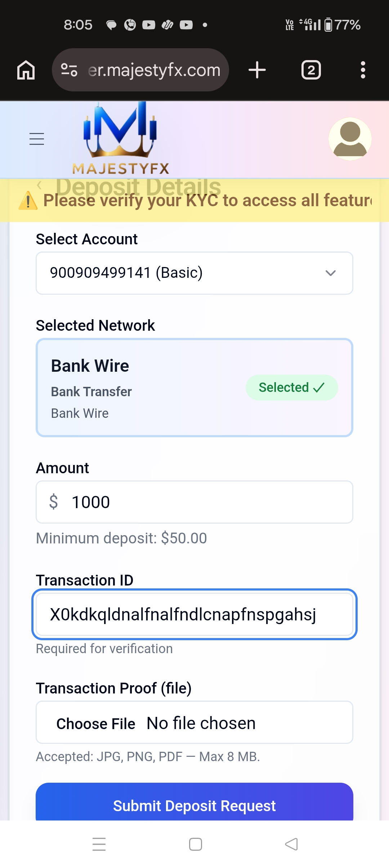389x868 pixels.
Task: Click Choose File for transaction proof
Action: 96,724
